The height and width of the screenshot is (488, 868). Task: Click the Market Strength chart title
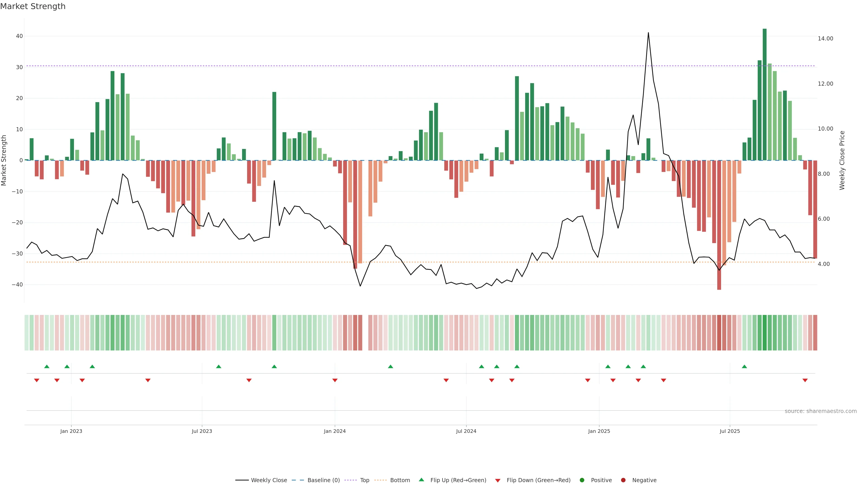point(33,6)
